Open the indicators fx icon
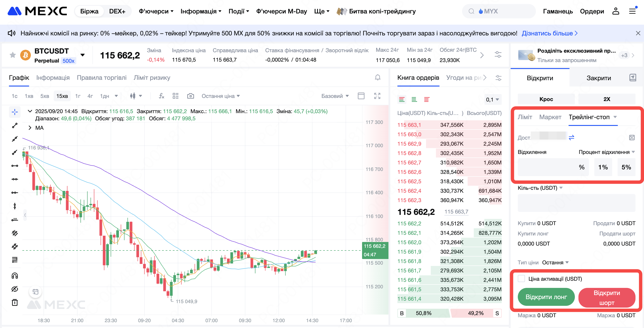644x328 pixels. (x=162, y=96)
